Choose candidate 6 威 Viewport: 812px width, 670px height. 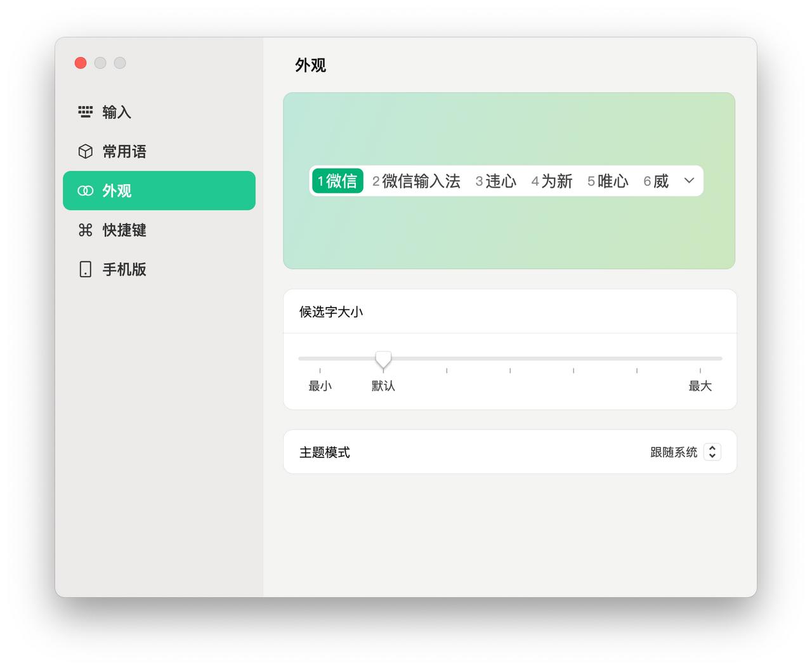coord(656,181)
